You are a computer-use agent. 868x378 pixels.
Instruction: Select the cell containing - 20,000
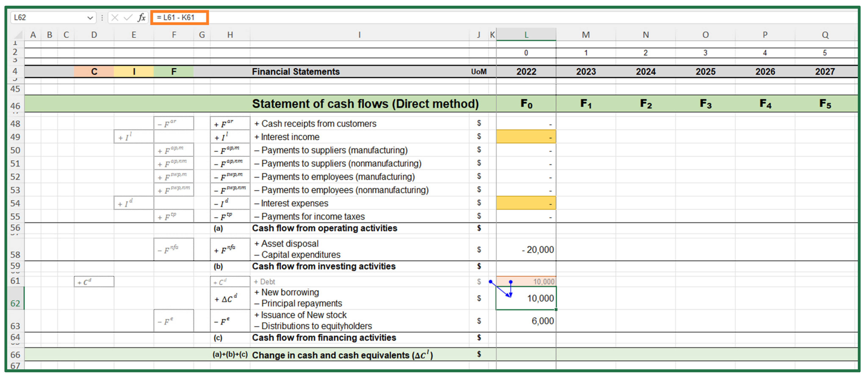click(526, 250)
